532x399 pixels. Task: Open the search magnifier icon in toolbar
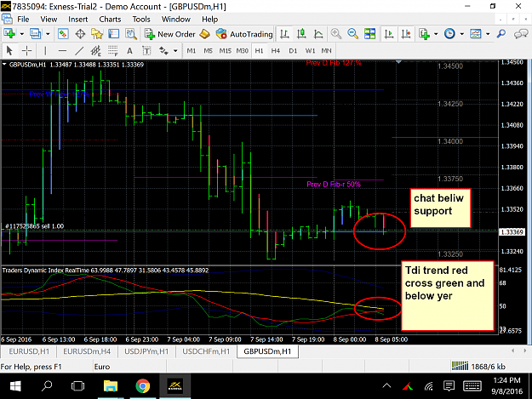501,33
